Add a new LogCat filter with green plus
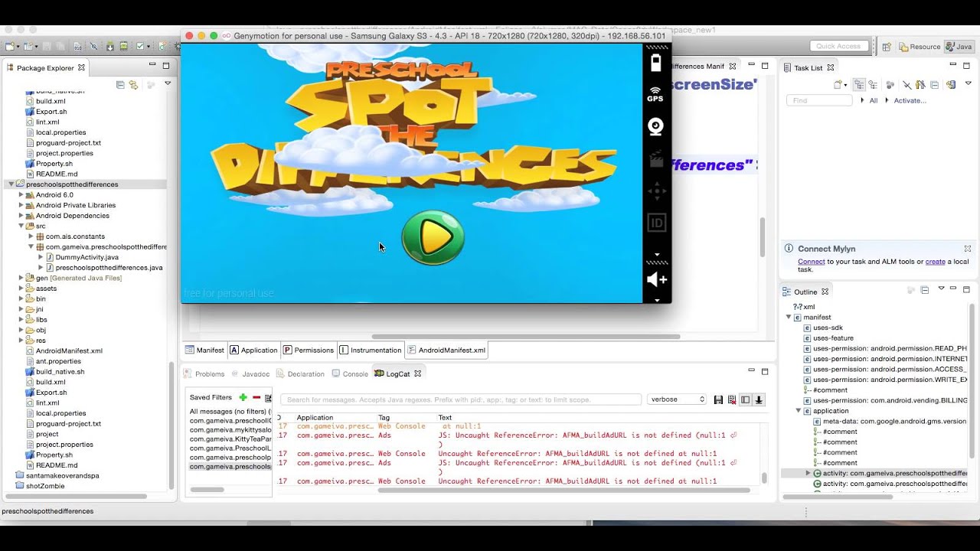 click(243, 397)
